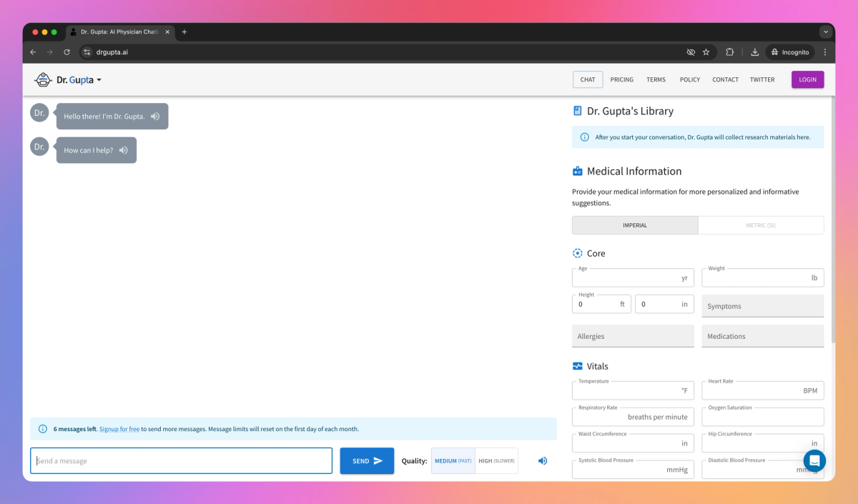The image size is (858, 504).
Task: Select Medium (Fast) quality
Action: point(453,461)
